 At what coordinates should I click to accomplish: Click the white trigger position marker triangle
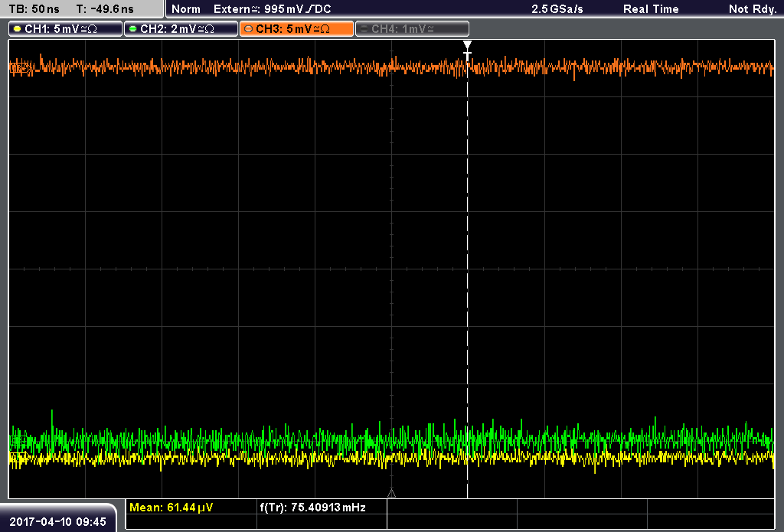(x=467, y=45)
